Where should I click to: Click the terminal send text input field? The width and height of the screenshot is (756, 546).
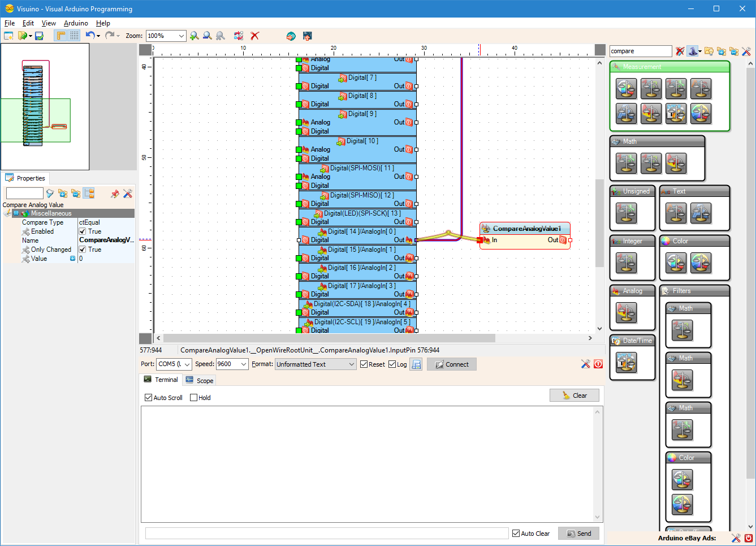327,534
